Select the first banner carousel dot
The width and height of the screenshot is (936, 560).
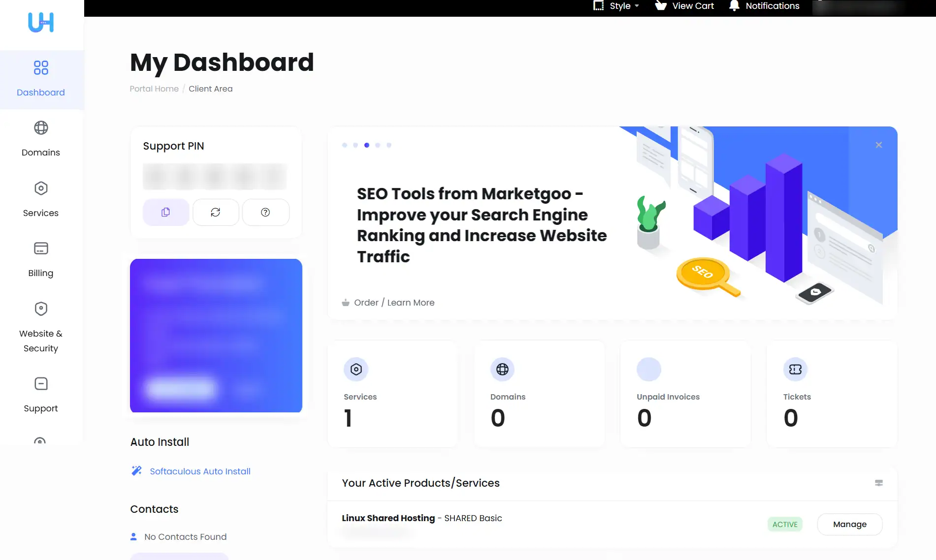(x=345, y=145)
